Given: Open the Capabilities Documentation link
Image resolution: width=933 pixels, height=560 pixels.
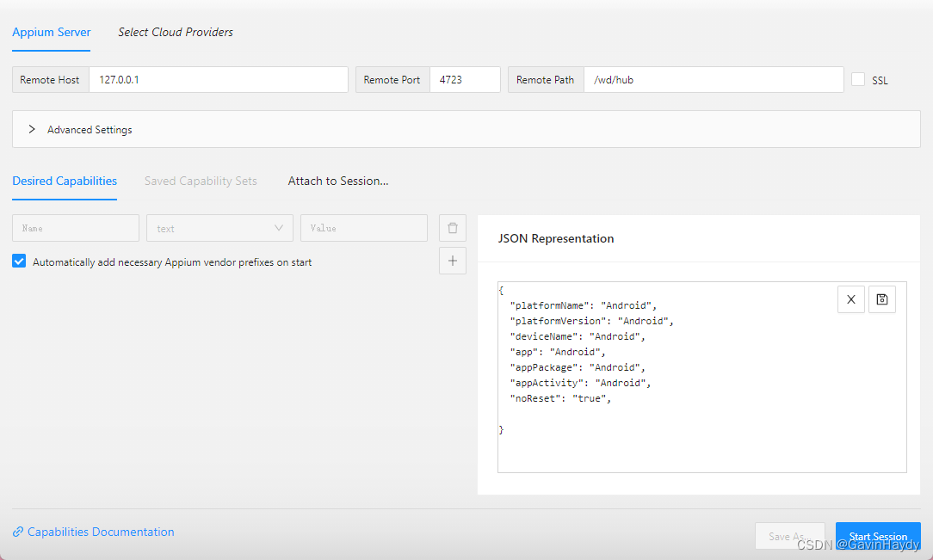Looking at the screenshot, I should (x=101, y=532).
